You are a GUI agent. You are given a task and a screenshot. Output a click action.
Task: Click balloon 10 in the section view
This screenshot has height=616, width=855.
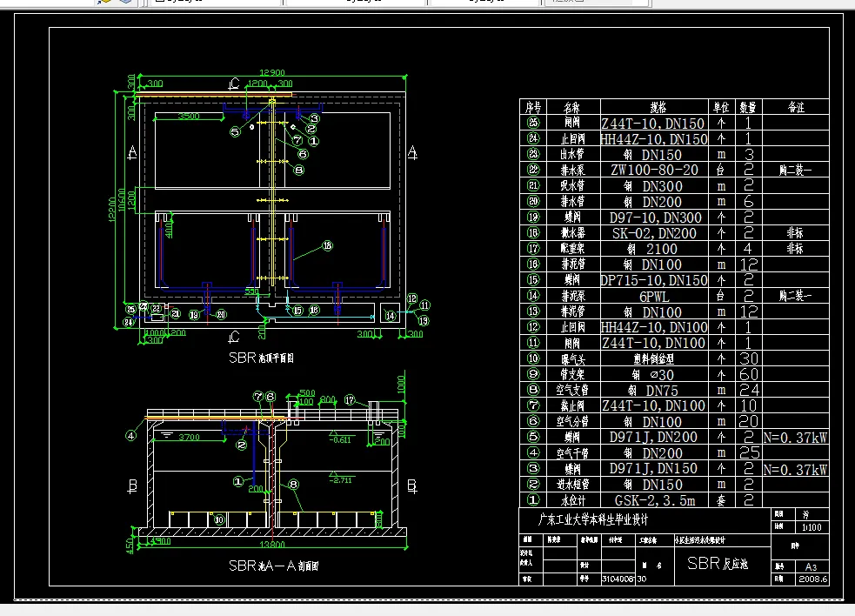pos(219,519)
